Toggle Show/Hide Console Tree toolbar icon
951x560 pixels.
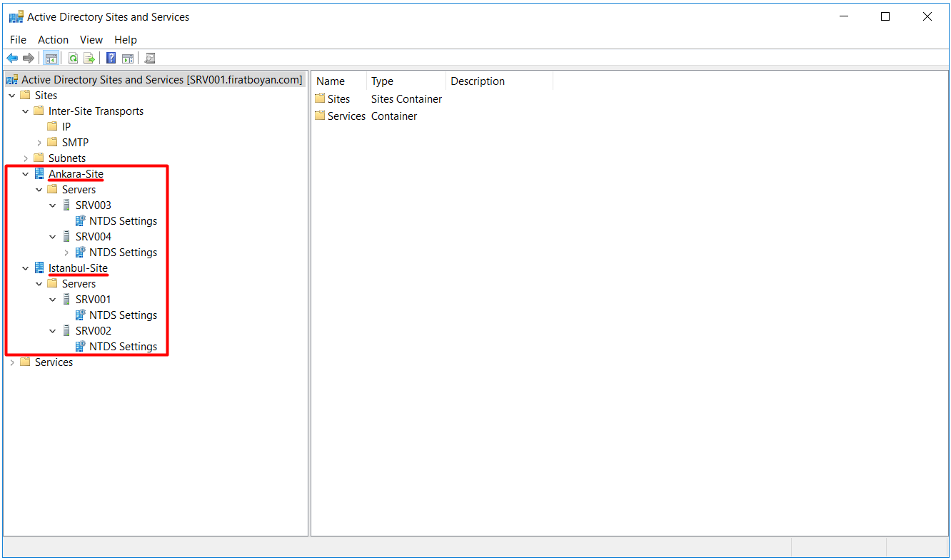pyautogui.click(x=51, y=58)
